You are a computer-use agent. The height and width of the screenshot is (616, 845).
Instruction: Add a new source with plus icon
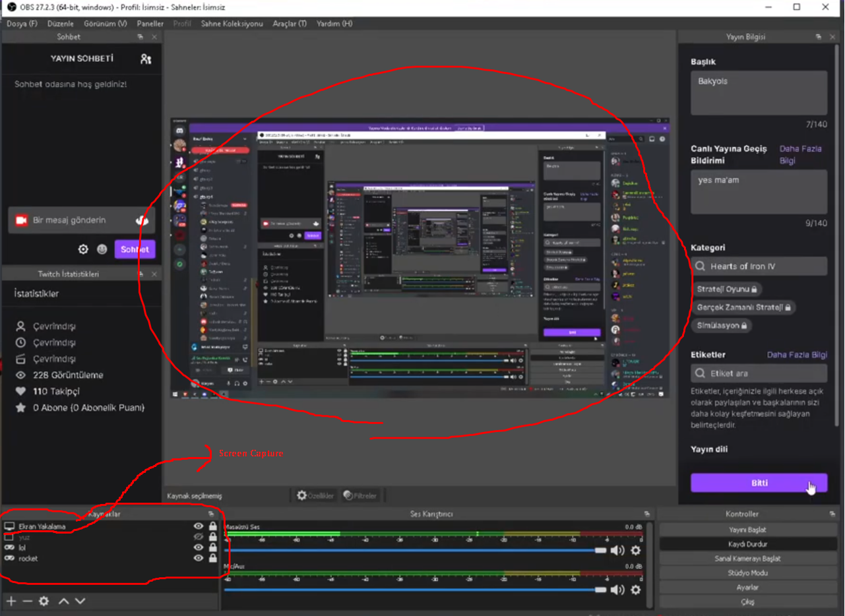coord(11,601)
